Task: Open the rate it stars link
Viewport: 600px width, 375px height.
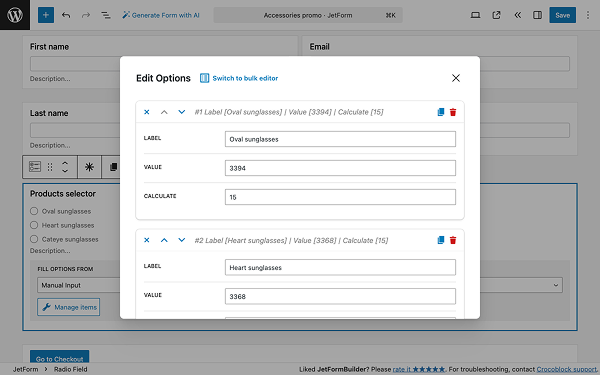Action: click(419, 369)
